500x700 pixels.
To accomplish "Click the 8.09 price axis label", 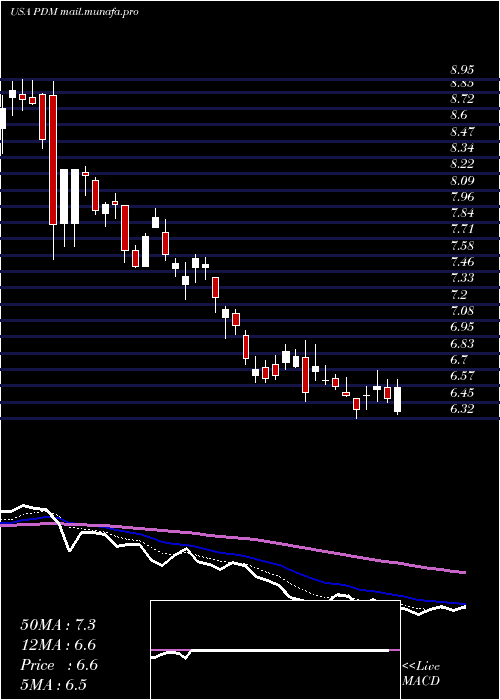I will point(462,181).
